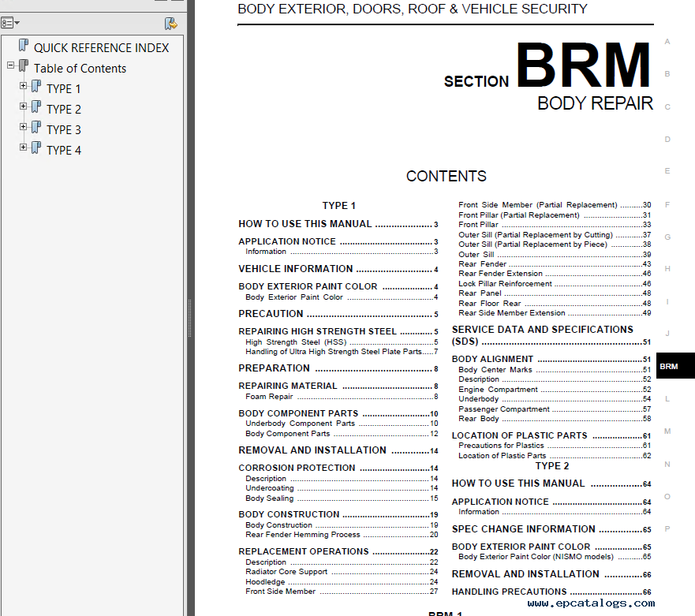The image size is (695, 616).
Task: Click Underbody Component Parts entry
Action: click(342, 424)
